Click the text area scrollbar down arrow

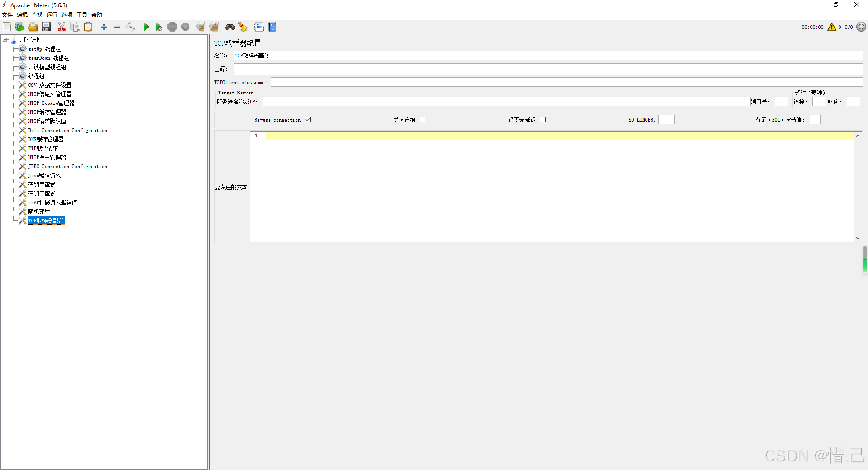858,238
